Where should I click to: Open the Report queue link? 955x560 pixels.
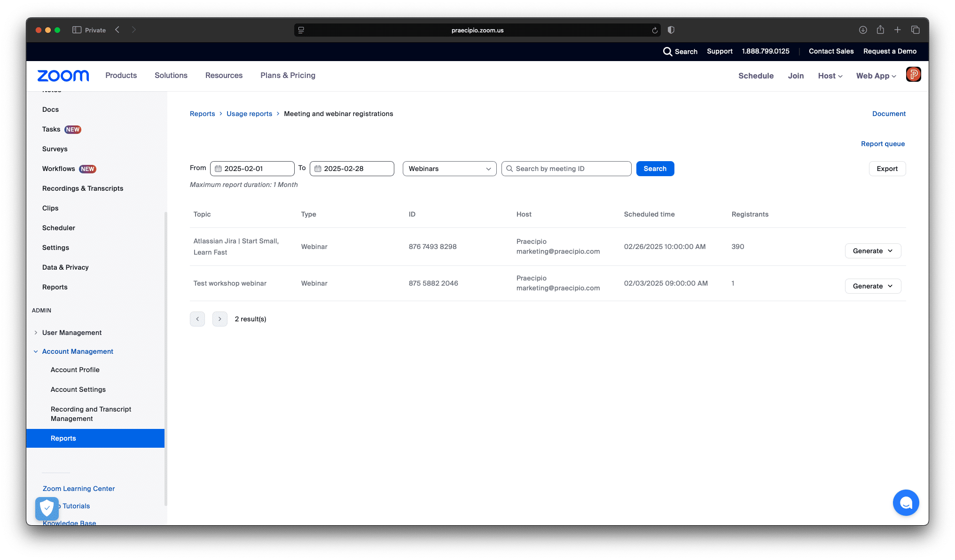click(883, 144)
